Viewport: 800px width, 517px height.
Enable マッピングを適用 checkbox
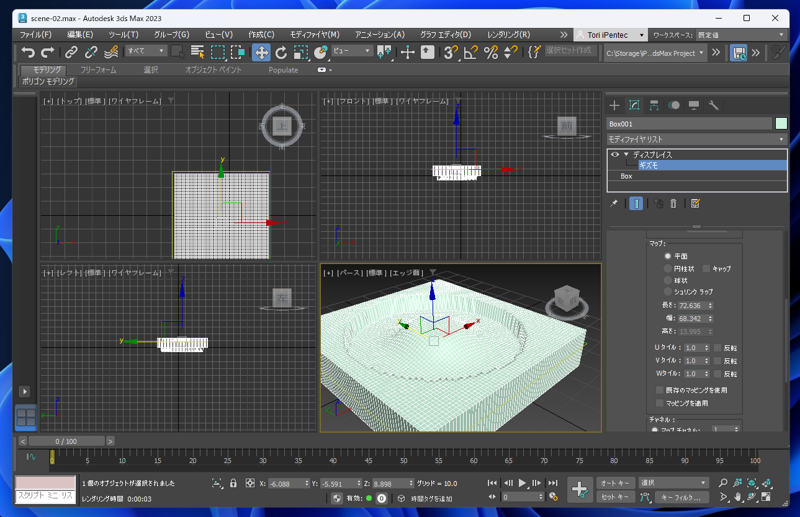tap(659, 403)
